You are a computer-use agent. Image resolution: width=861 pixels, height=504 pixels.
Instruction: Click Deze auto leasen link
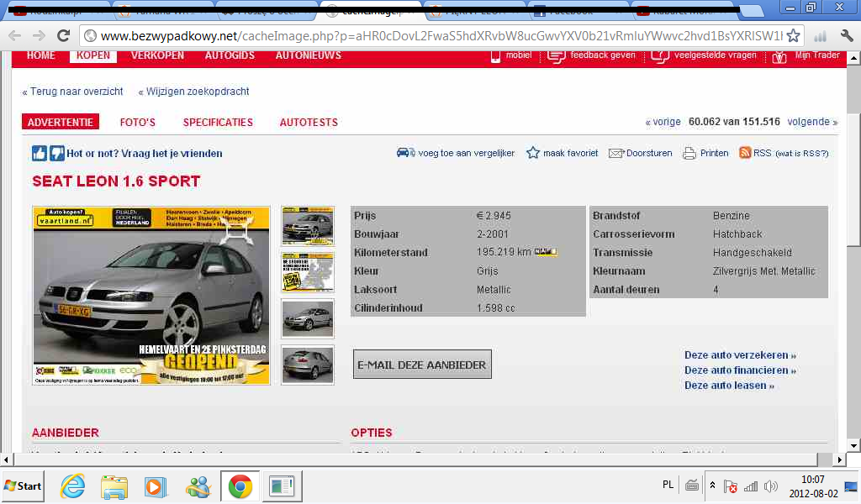tap(729, 386)
